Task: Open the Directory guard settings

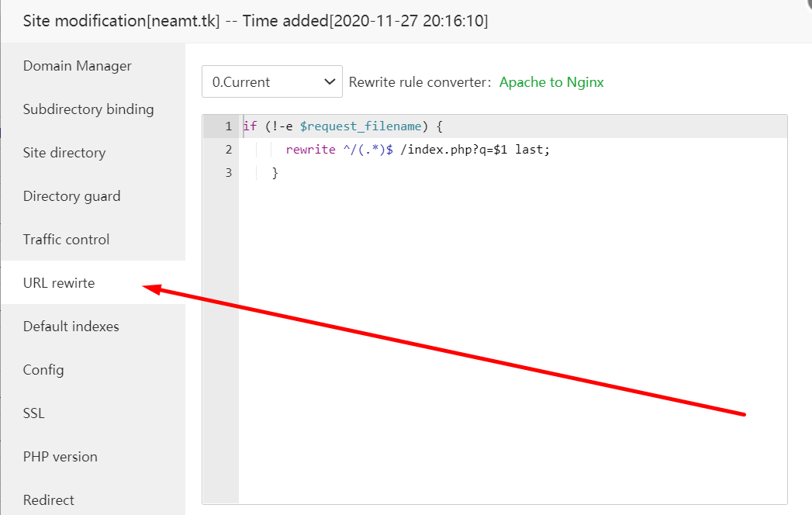Action: point(71,196)
